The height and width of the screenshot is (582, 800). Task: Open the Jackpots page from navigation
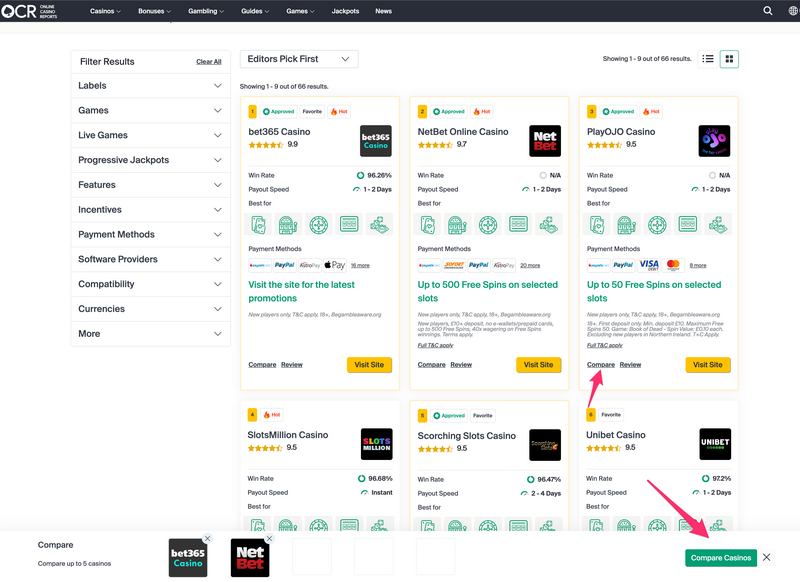tap(345, 11)
